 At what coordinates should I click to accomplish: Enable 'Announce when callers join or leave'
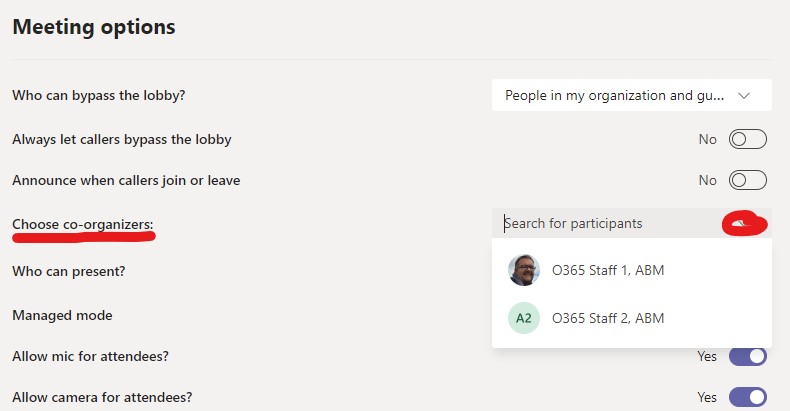(x=747, y=181)
